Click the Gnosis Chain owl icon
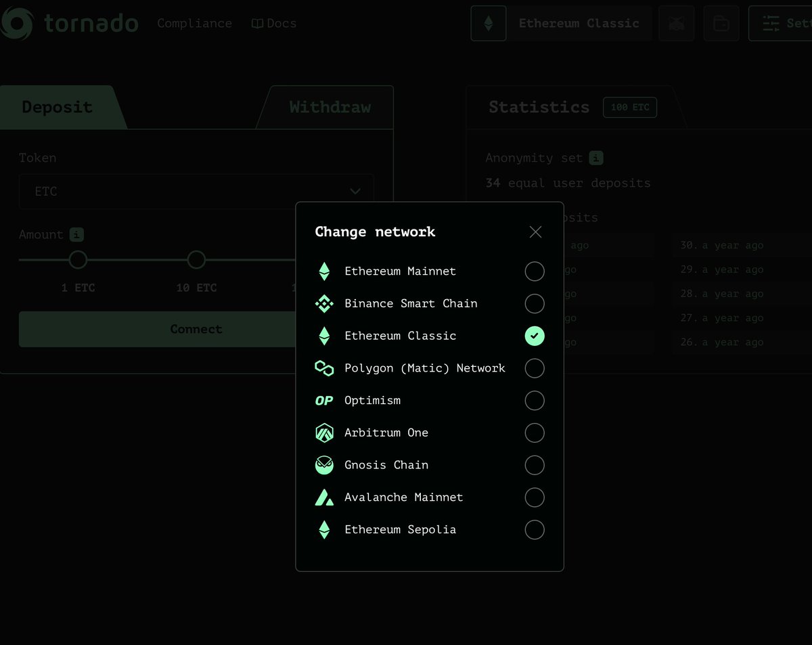This screenshot has width=812, height=645. [324, 465]
